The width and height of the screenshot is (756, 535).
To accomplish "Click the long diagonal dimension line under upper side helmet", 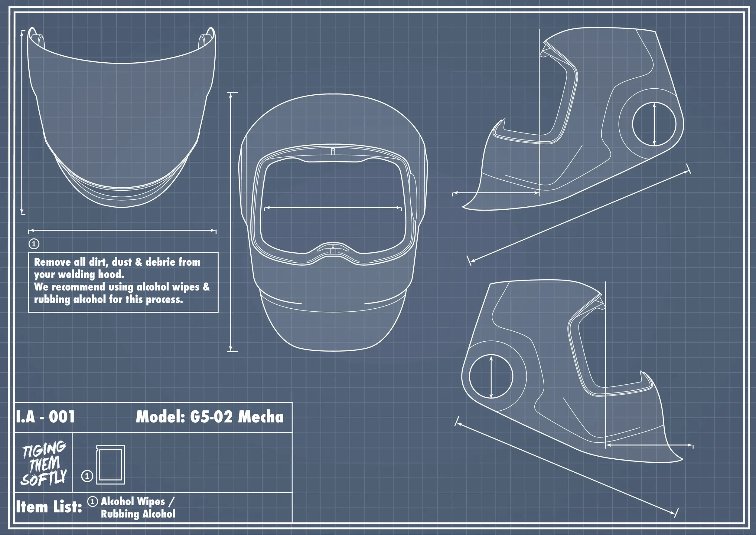I will (x=579, y=216).
